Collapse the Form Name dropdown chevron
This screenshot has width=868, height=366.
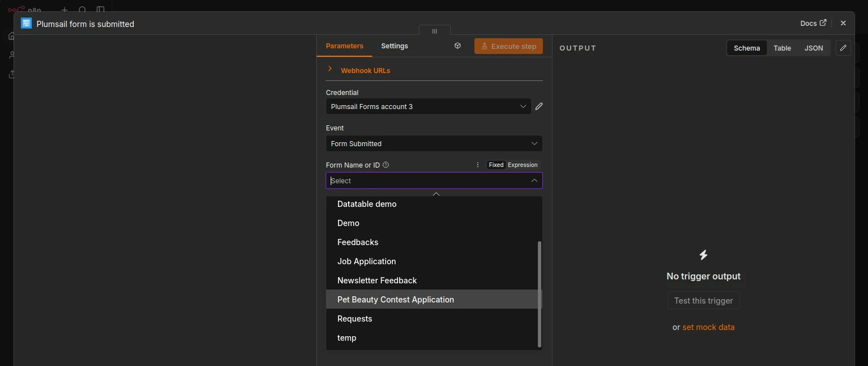pyautogui.click(x=534, y=180)
